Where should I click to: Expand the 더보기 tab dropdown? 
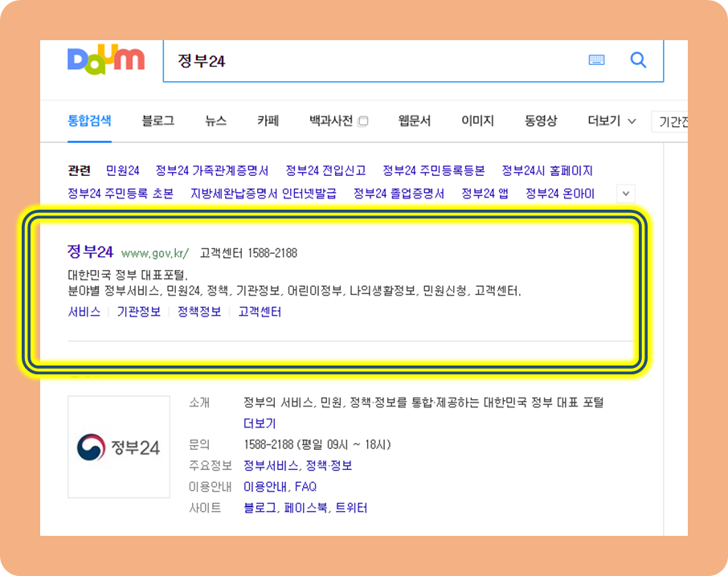611,121
